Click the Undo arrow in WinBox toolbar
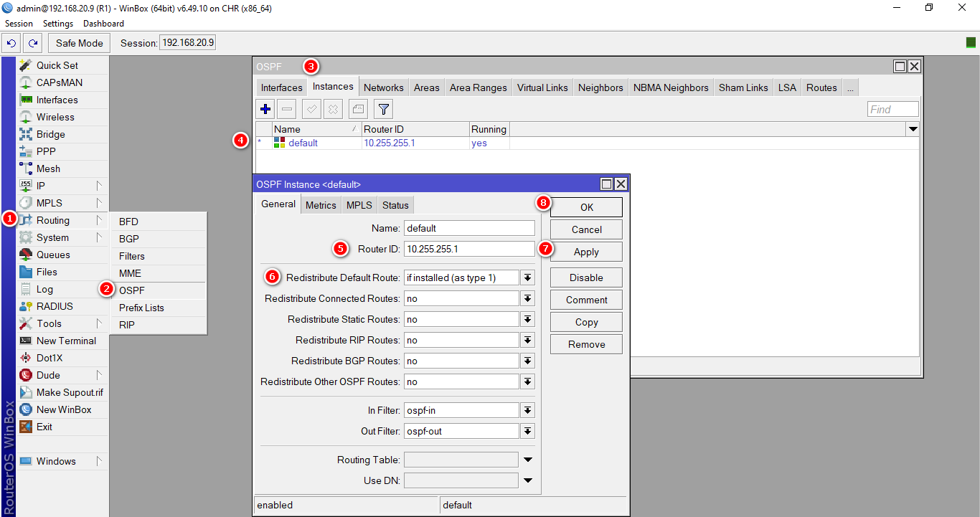980x517 pixels. coord(12,43)
